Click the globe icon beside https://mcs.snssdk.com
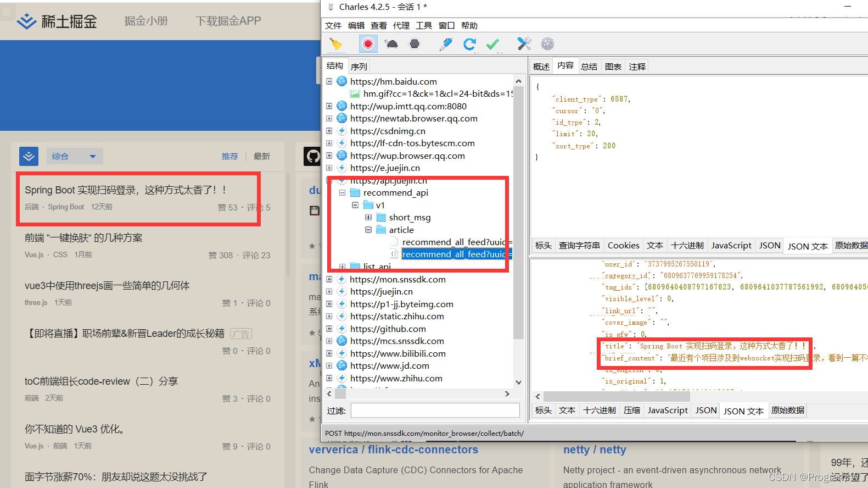Viewport: 868px width, 488px height. click(341, 341)
